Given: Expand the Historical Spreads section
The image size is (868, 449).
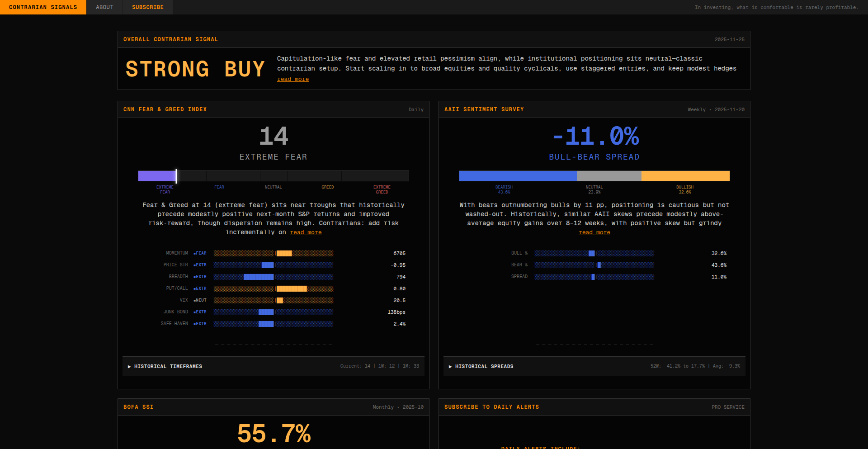Looking at the screenshot, I should coord(594,366).
